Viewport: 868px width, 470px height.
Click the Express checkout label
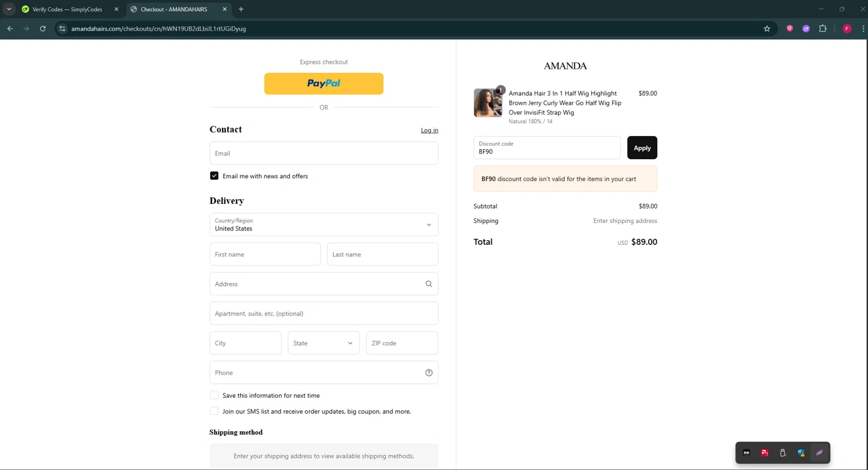click(324, 62)
